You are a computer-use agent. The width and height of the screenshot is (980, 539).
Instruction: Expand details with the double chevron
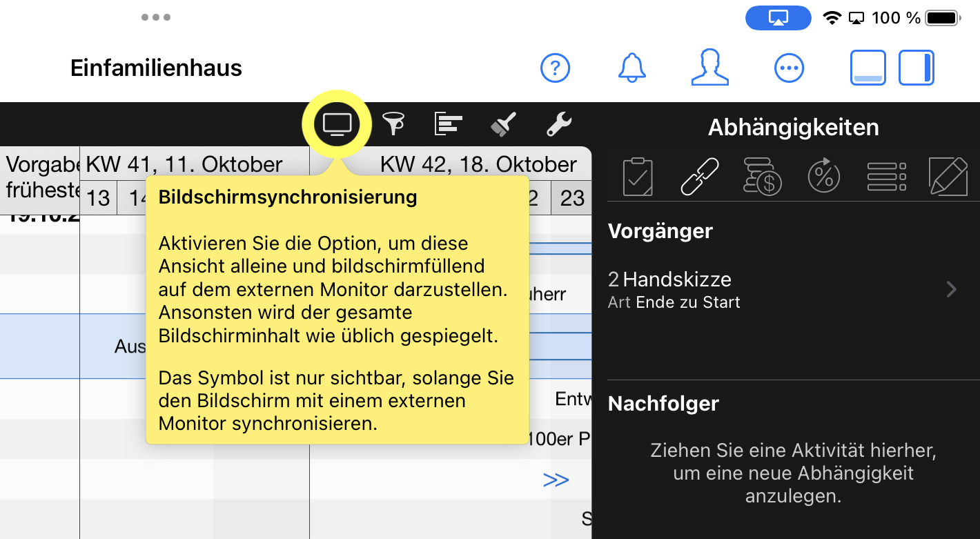pyautogui.click(x=556, y=480)
